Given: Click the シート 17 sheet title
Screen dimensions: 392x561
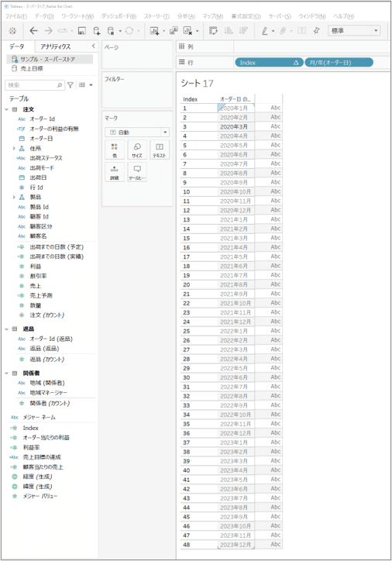Looking at the screenshot, I should 197,84.
